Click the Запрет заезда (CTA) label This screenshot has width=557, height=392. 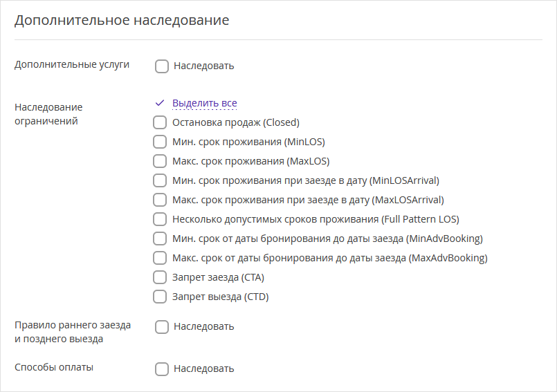[x=218, y=277]
